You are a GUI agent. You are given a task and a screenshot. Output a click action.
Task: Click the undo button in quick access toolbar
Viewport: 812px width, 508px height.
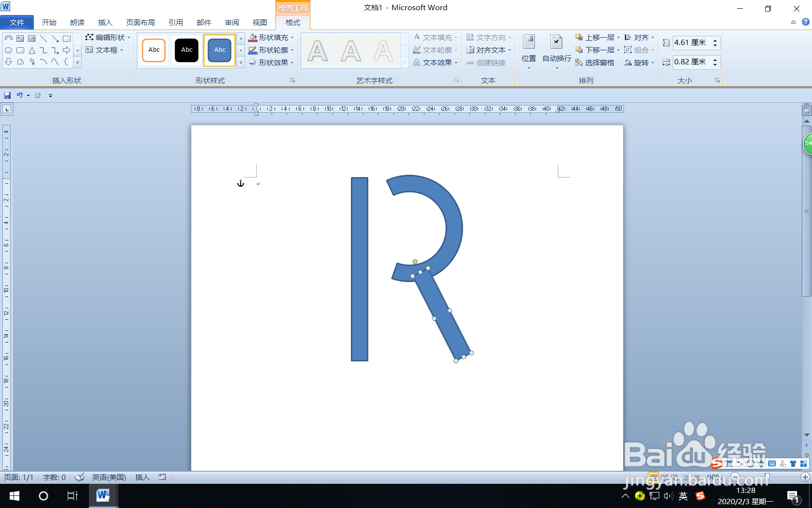pos(20,95)
